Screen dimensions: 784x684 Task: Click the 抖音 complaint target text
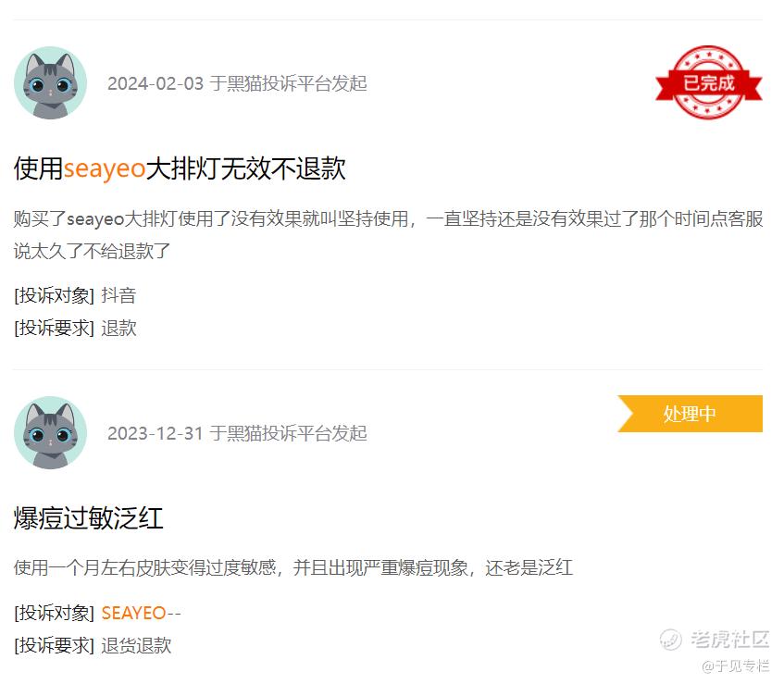(x=118, y=295)
